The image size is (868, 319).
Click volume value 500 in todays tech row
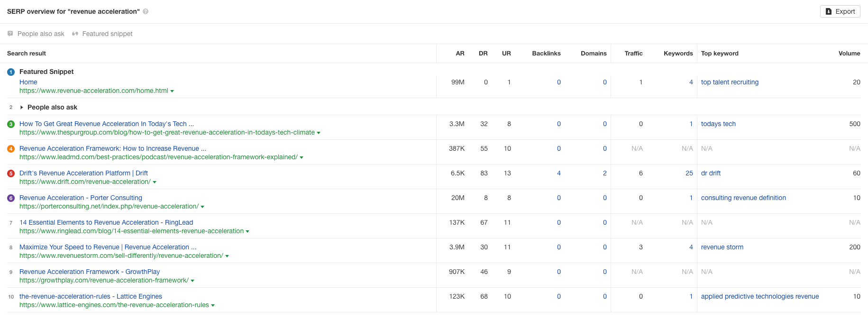(855, 124)
